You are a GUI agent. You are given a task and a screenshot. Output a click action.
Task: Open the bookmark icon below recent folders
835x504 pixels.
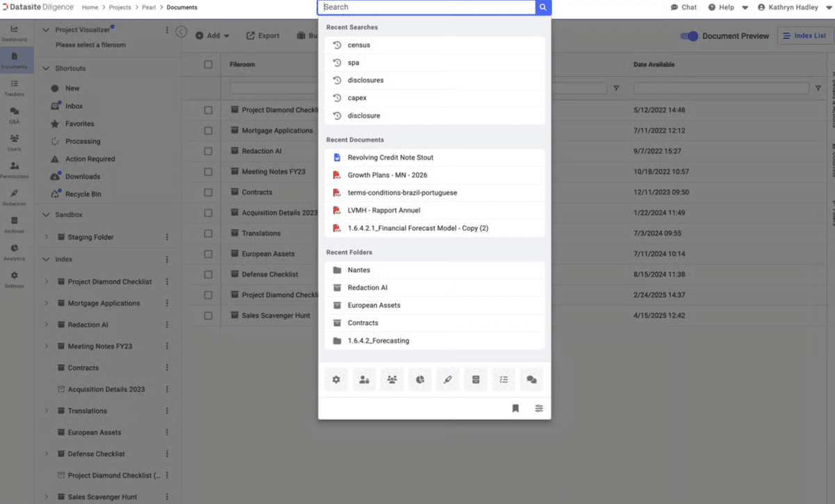(516, 408)
